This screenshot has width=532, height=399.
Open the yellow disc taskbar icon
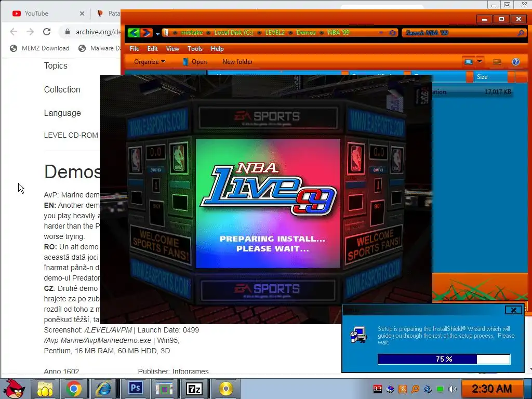coord(225,389)
